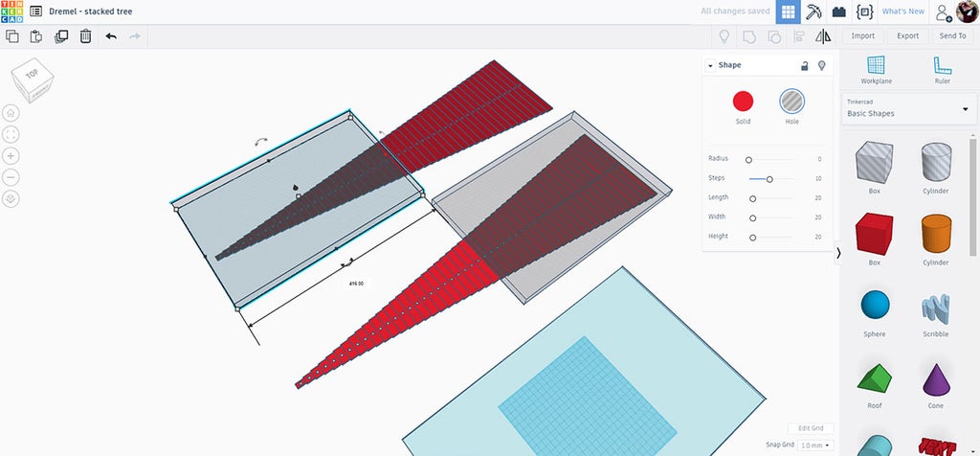Open the designs list icon
Screen dimensions: 980x456
click(36, 11)
